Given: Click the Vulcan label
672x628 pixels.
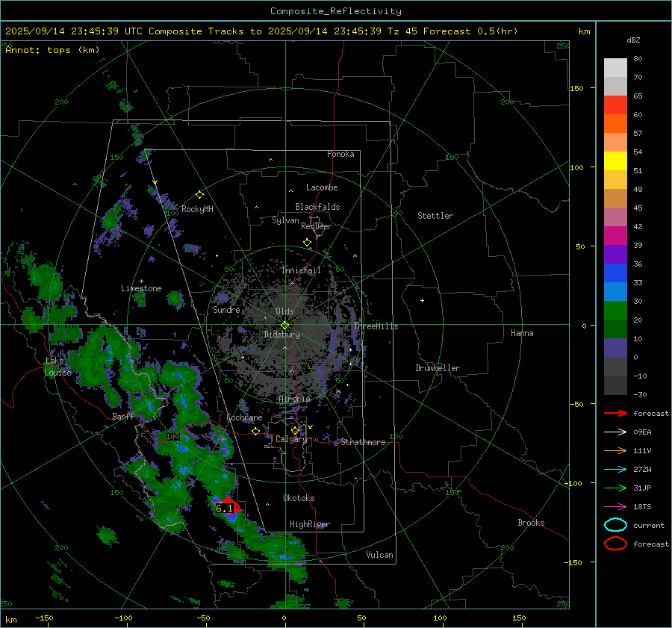Looking at the screenshot, I should click(379, 555).
